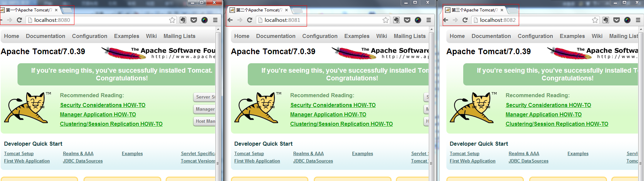Click Server Status button in localhost:8080 window
The height and width of the screenshot is (181, 644).
[204, 97]
